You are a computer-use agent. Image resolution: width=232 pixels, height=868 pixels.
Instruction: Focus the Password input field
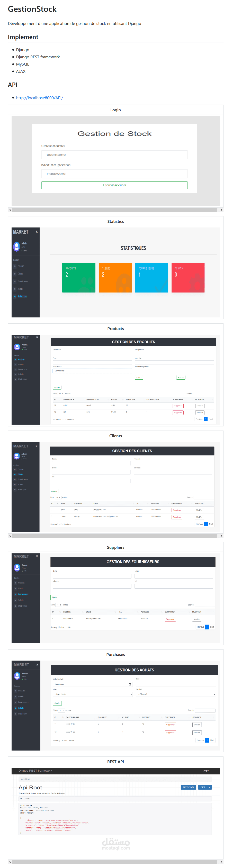(114, 173)
